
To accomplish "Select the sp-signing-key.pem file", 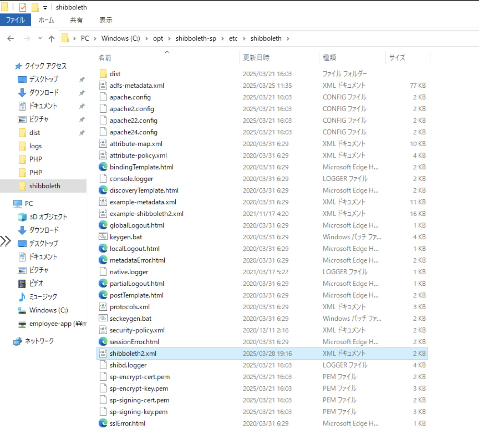I will coord(139,412).
